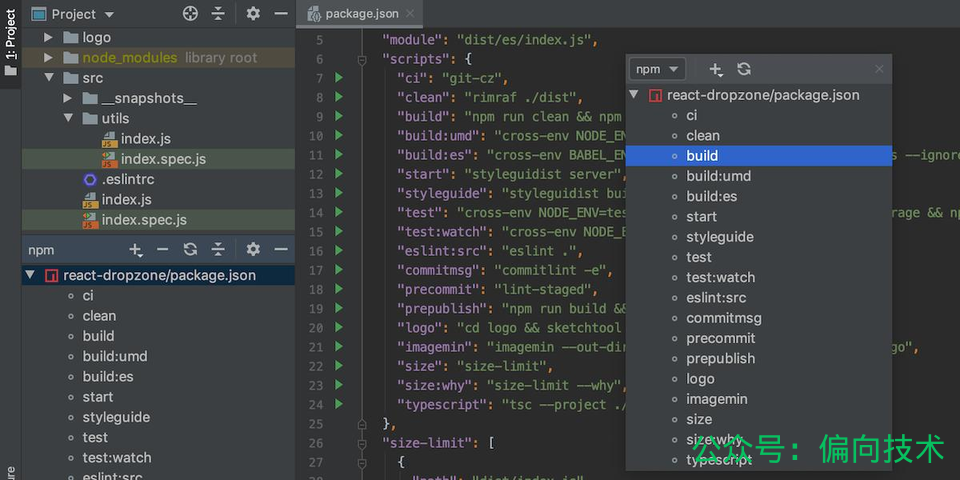The height and width of the screenshot is (480, 960).
Task: Collapse all in the npm tool panel
Action: pos(218,250)
